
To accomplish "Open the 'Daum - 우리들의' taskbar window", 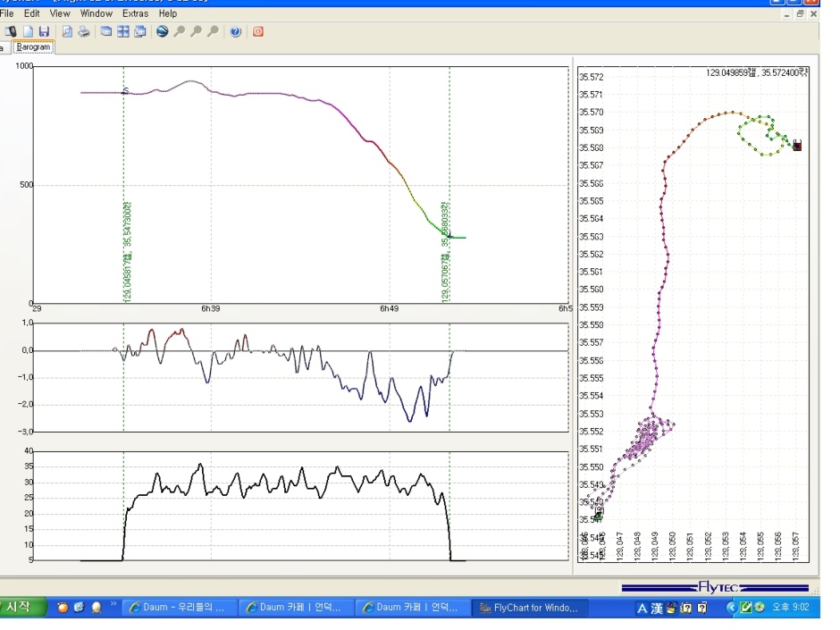I will point(180,608).
